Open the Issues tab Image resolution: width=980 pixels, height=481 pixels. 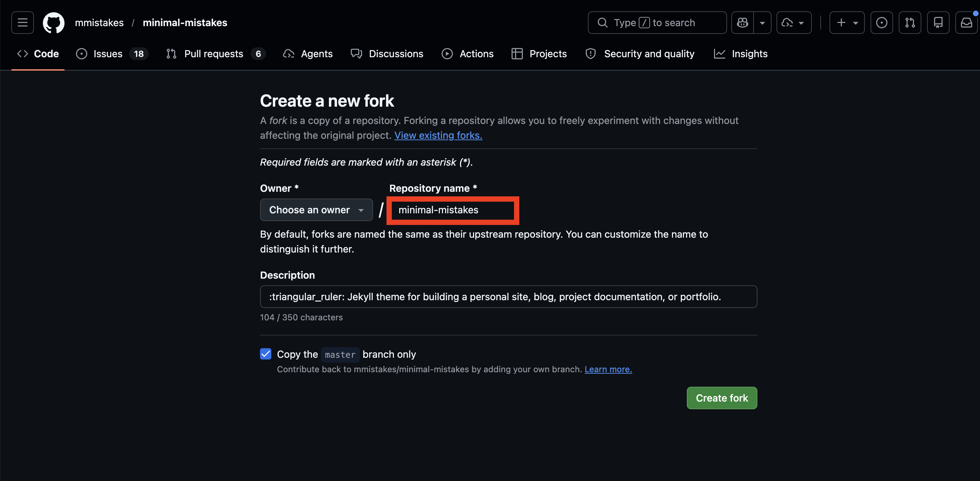click(112, 54)
